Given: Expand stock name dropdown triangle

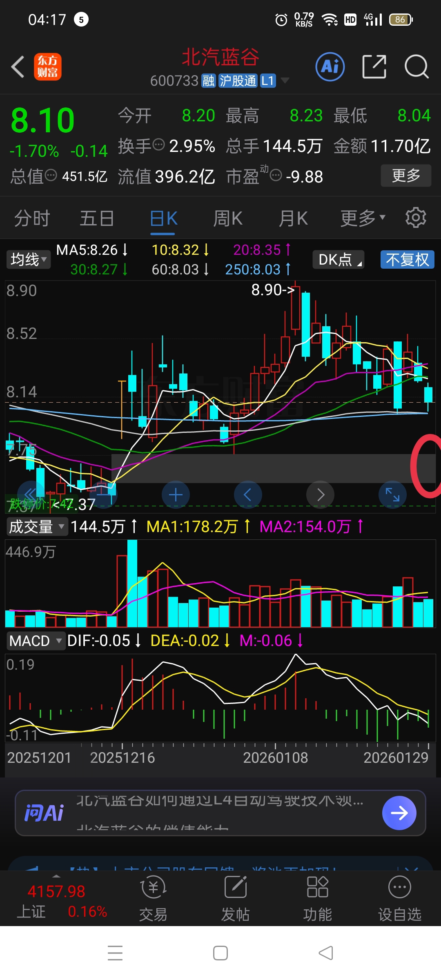Looking at the screenshot, I should [x=285, y=80].
